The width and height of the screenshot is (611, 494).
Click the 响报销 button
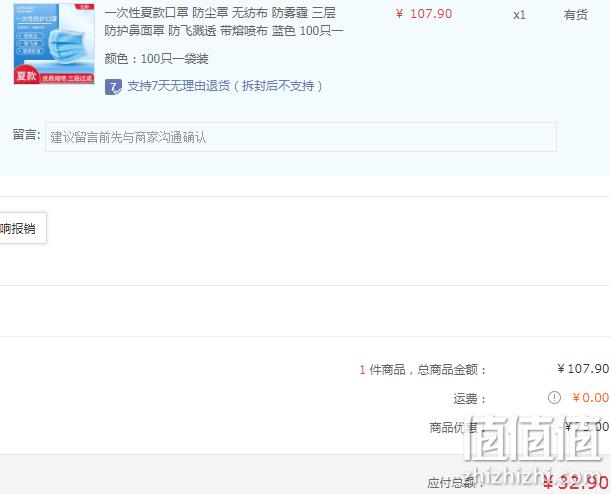[23, 228]
